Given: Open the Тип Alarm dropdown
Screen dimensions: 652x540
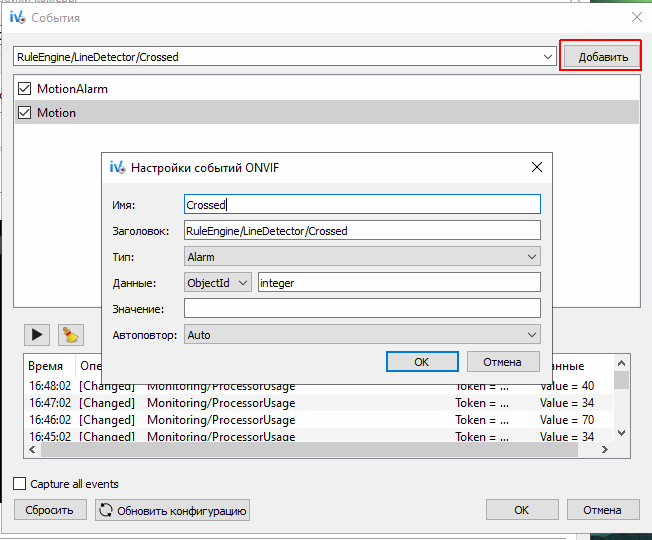Looking at the screenshot, I should coord(362,256).
